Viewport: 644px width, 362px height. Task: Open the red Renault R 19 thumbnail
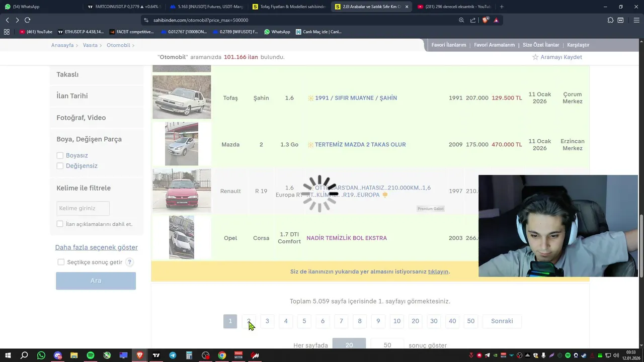click(x=182, y=191)
